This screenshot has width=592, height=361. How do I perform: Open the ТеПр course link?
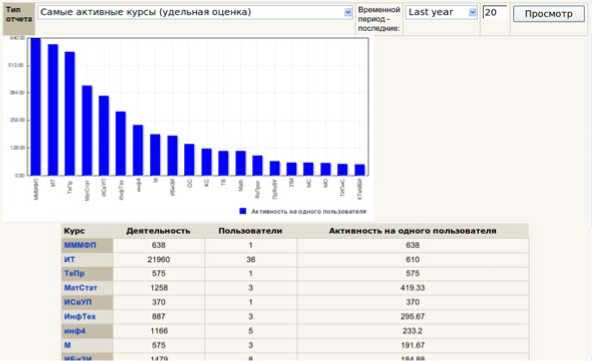[74, 273]
